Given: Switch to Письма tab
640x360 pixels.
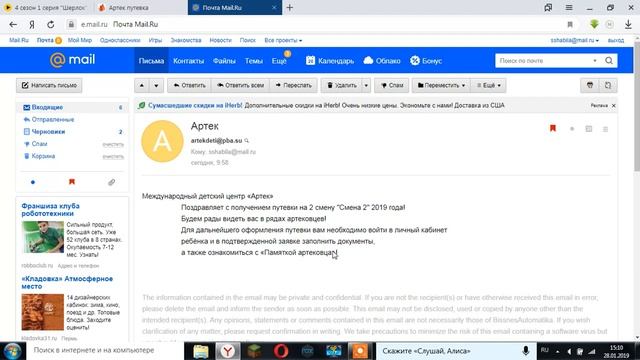Looking at the screenshot, I should tap(151, 60).
